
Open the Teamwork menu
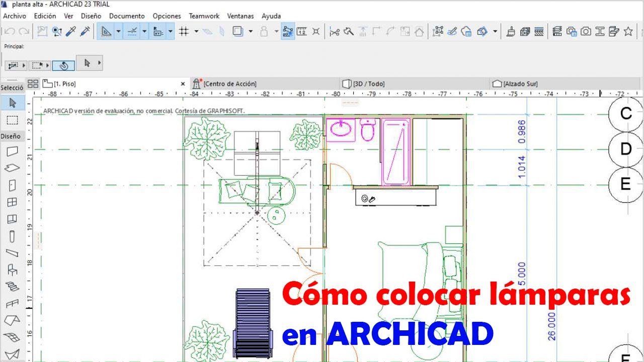pos(204,16)
